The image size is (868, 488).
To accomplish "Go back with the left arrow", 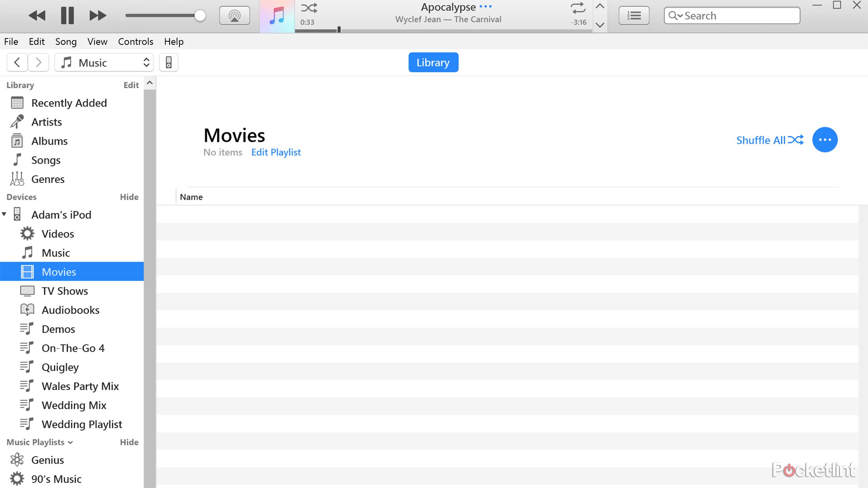I will click(x=17, y=62).
